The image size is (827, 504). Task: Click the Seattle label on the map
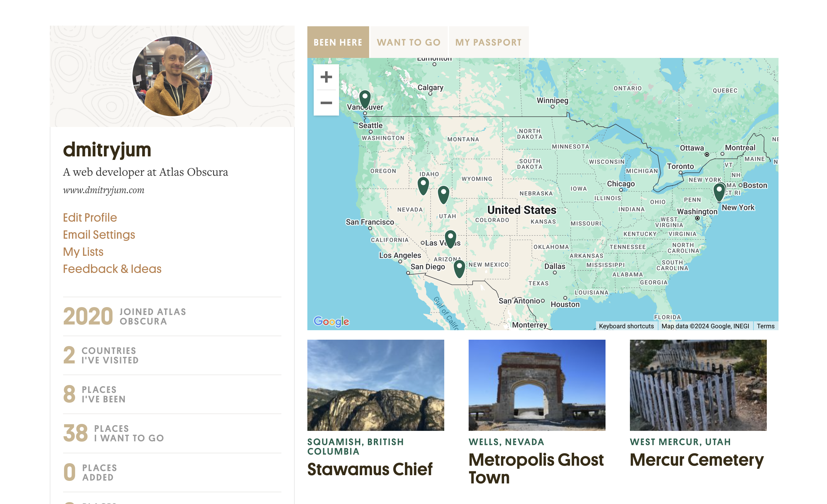click(x=370, y=125)
